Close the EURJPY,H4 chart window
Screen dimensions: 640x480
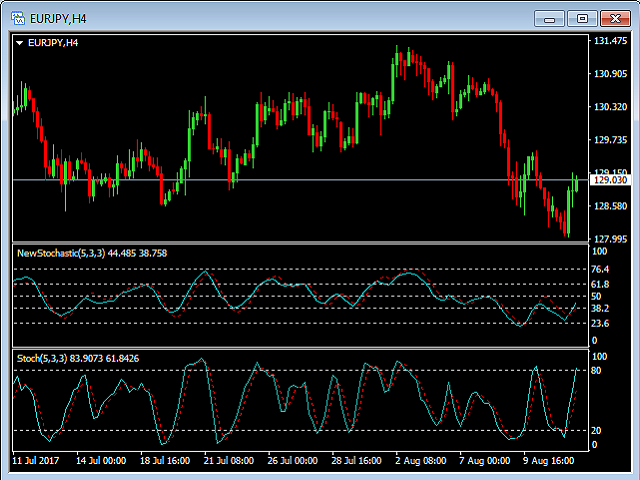pos(614,18)
